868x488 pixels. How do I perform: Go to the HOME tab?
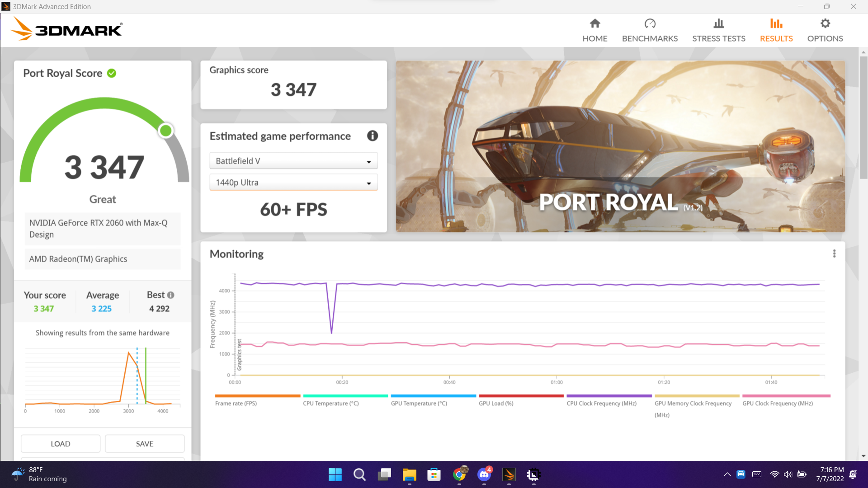[x=594, y=30]
